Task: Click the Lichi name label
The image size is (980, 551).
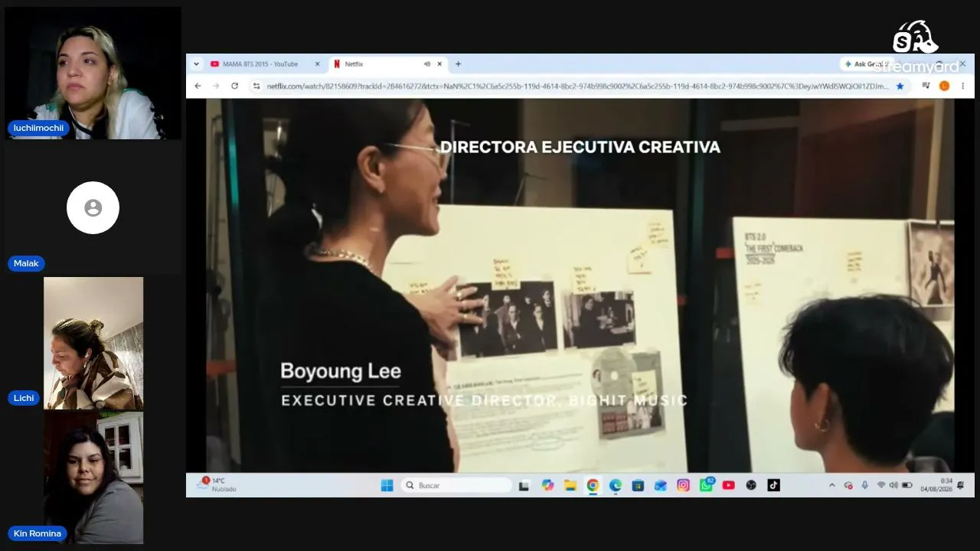Action: coord(24,398)
